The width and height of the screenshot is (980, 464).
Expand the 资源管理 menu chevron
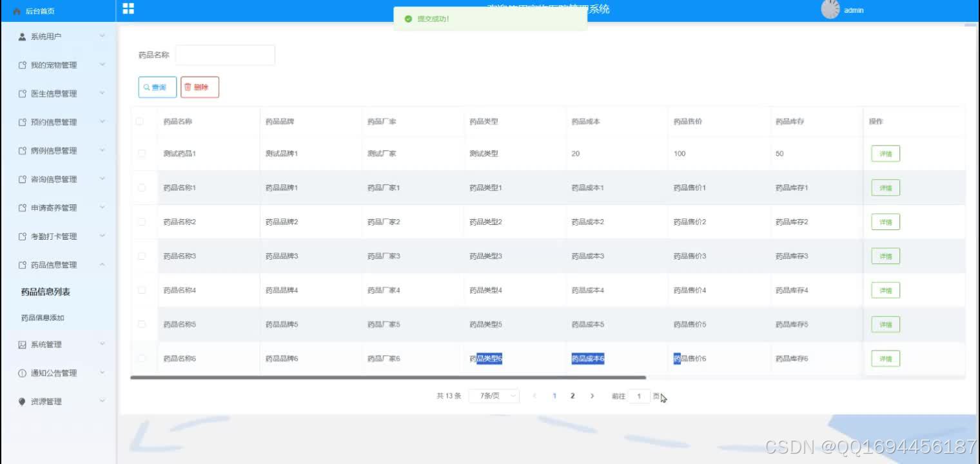(x=102, y=401)
